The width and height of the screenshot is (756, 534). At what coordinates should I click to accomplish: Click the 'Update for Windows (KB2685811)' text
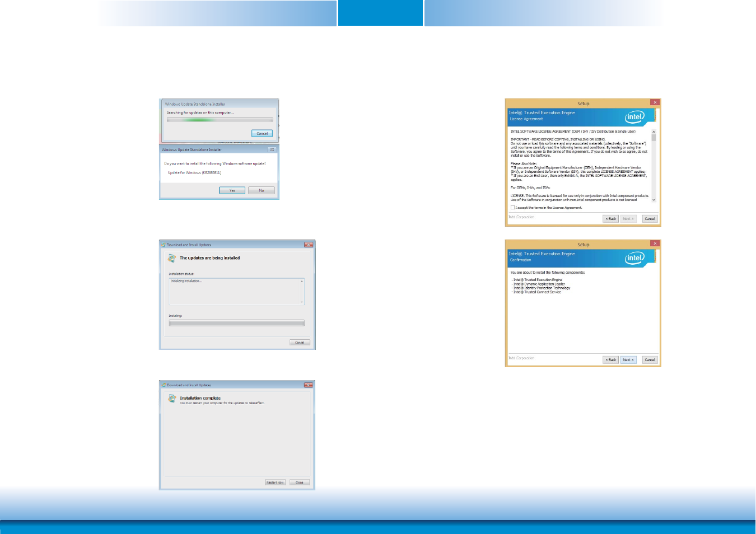click(194, 172)
